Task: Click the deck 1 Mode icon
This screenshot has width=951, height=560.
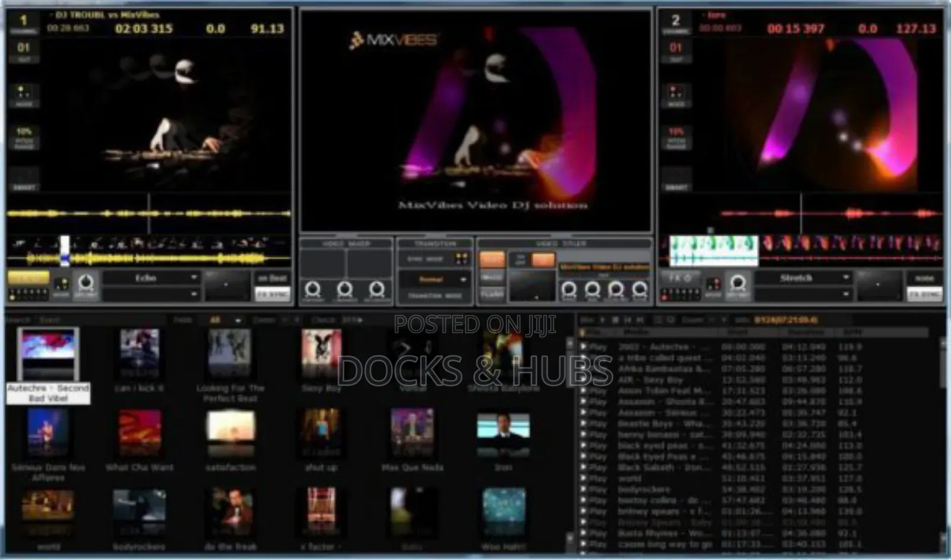Action: click(24, 95)
